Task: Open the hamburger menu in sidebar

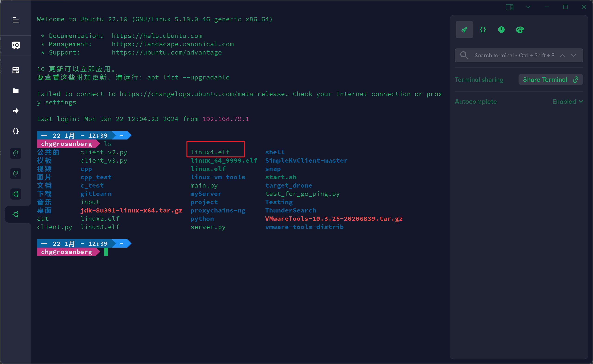Action: tap(16, 20)
